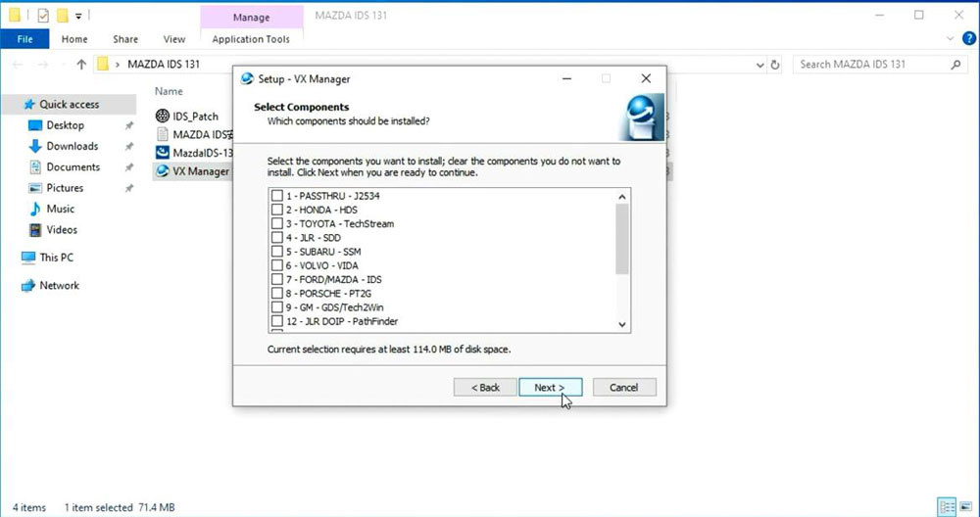Click the Name column header
Screen dimensions: 980x517
click(169, 91)
